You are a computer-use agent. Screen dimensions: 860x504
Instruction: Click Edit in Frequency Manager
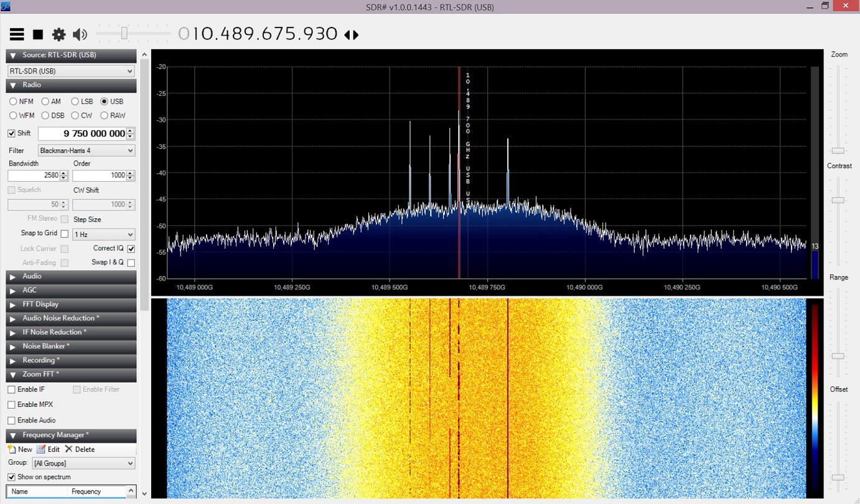[49, 449]
